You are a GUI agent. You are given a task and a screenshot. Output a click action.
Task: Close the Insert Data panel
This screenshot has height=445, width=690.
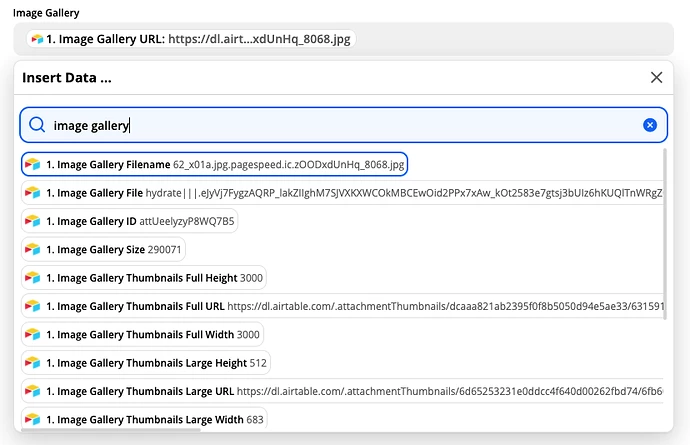(x=656, y=77)
